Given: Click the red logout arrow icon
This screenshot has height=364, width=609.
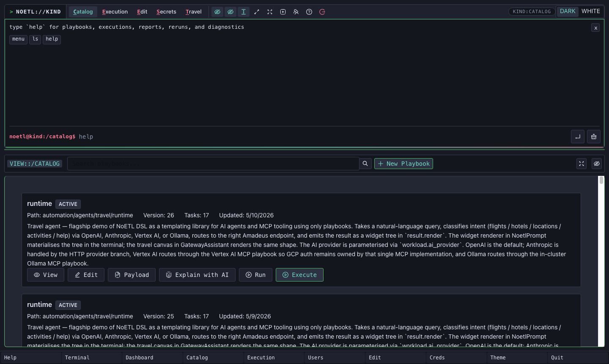Looking at the screenshot, I should pyautogui.click(x=322, y=12).
